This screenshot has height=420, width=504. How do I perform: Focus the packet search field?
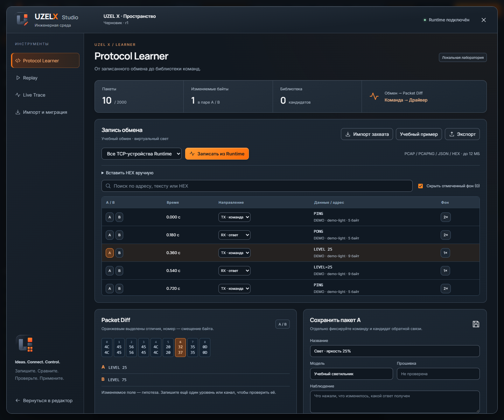tap(257, 186)
